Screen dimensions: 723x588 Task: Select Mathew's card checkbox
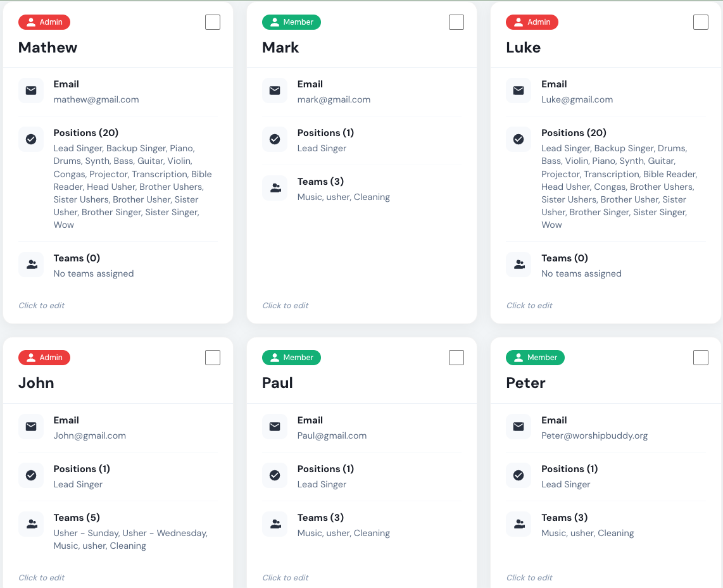click(x=213, y=22)
